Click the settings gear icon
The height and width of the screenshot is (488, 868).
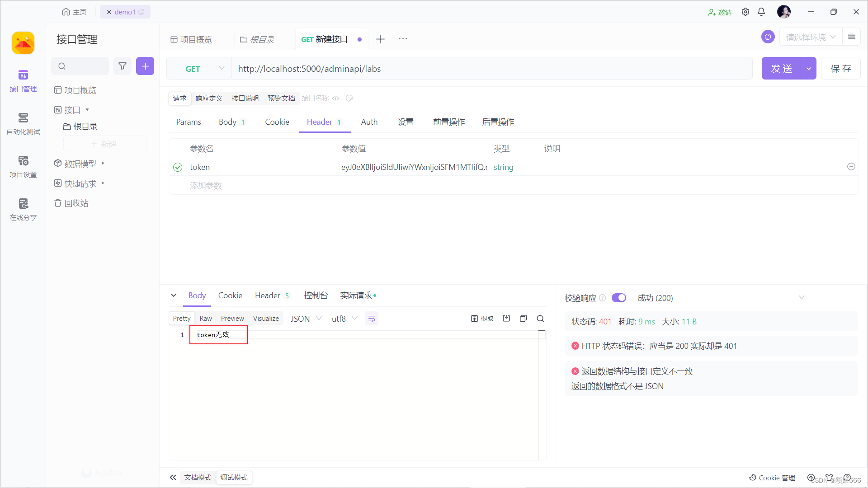[745, 12]
